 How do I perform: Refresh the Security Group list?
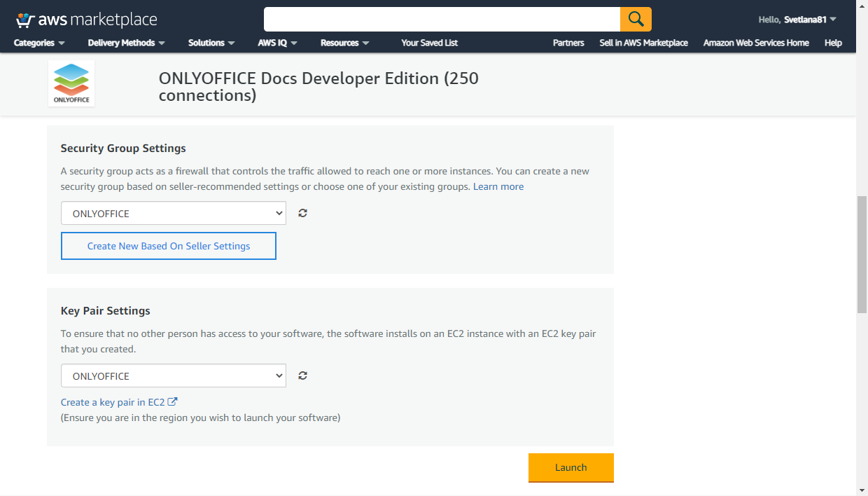coord(302,212)
